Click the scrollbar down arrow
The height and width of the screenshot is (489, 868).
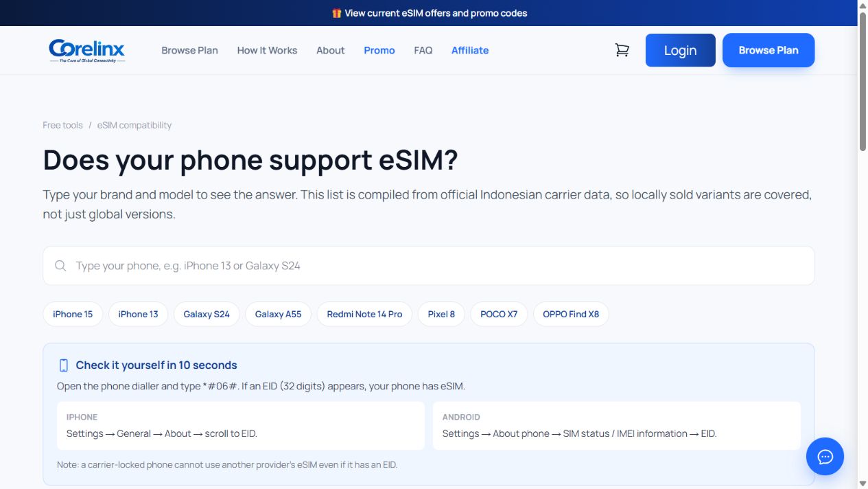tap(863, 483)
